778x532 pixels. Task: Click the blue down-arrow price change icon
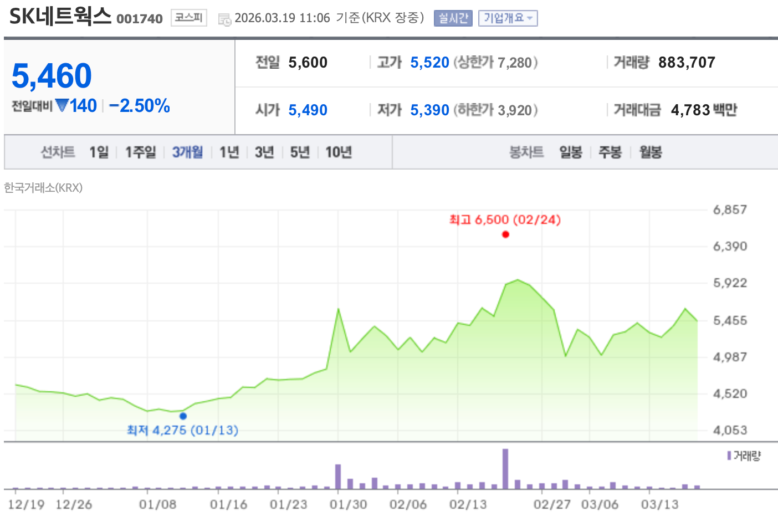point(62,105)
